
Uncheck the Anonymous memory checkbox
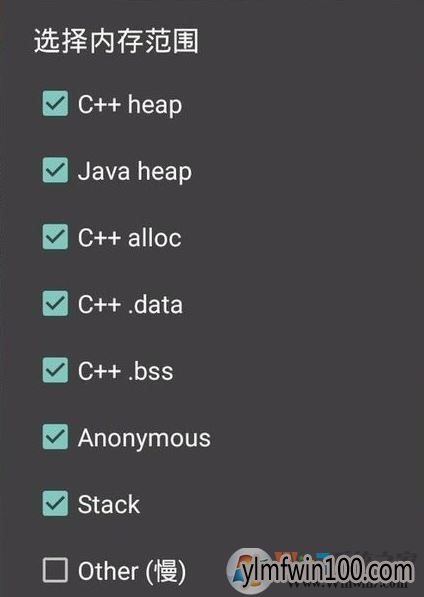point(55,437)
